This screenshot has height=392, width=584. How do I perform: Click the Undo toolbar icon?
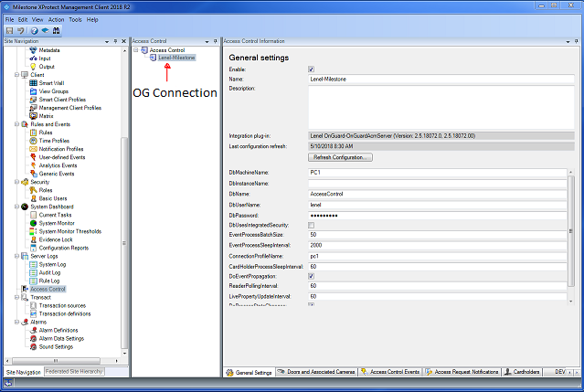pyautogui.click(x=21, y=30)
